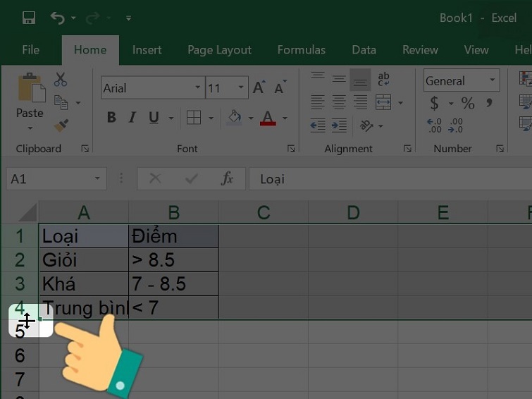532x399 pixels.
Task: Click the Insert Function fx icon
Action: pos(227,178)
